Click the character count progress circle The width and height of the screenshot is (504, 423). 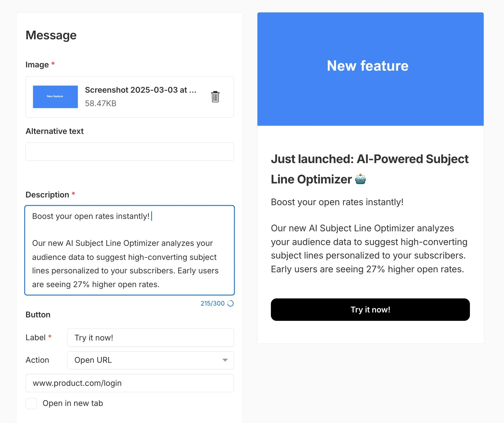click(x=231, y=303)
